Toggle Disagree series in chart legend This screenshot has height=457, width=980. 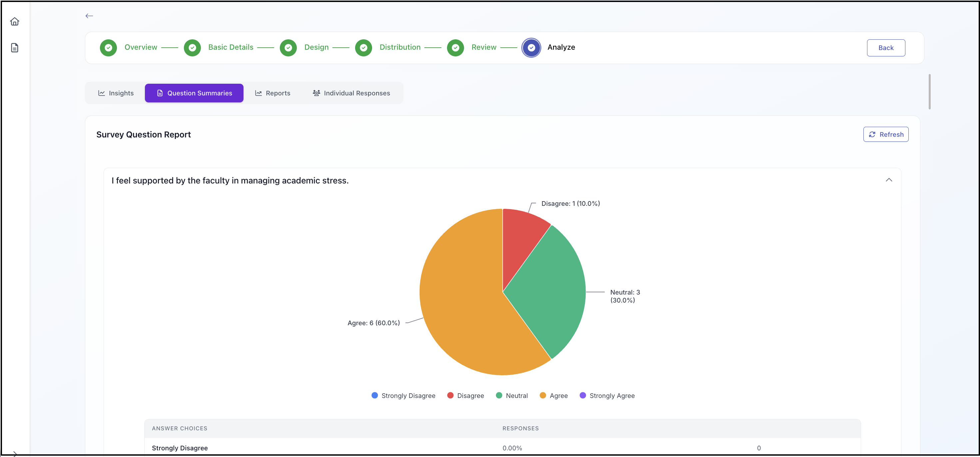466,396
